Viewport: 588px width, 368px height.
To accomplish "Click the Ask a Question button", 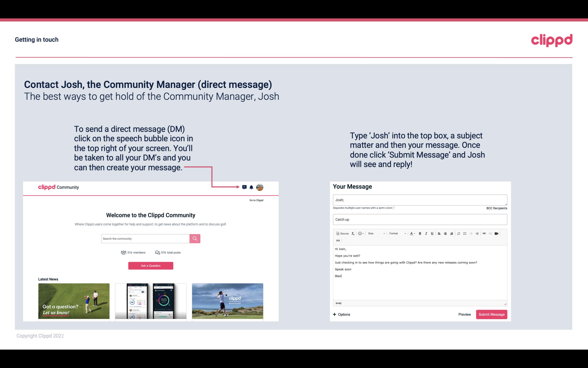I will 151,265.
